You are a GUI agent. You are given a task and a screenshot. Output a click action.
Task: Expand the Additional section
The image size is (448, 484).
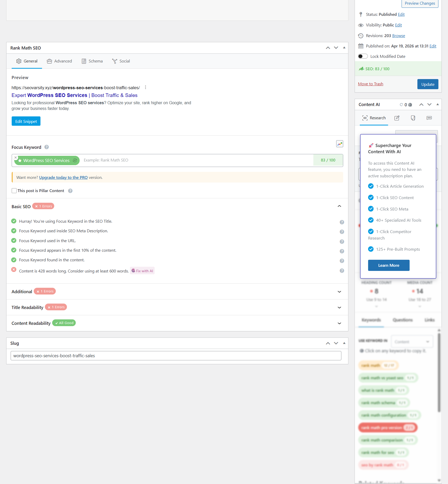(x=339, y=292)
